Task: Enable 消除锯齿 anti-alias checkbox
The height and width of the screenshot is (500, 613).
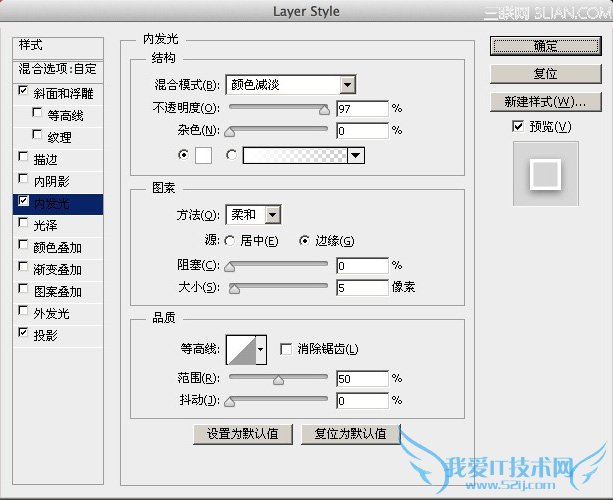Action: point(286,349)
